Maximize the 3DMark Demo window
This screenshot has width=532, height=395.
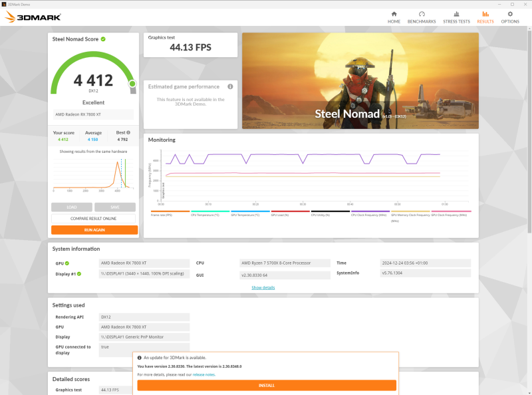click(512, 5)
